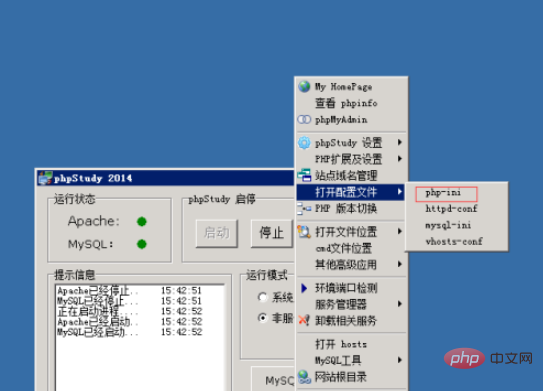The image size is (543, 391).
Task: Click the phpMyAdmin rings icon
Action: tap(304, 119)
